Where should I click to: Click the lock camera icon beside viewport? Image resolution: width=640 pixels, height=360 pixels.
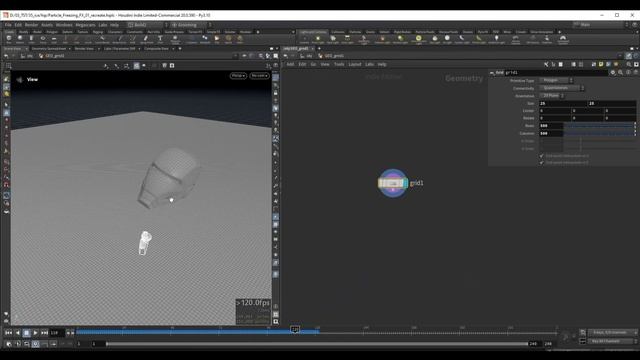coord(276,93)
